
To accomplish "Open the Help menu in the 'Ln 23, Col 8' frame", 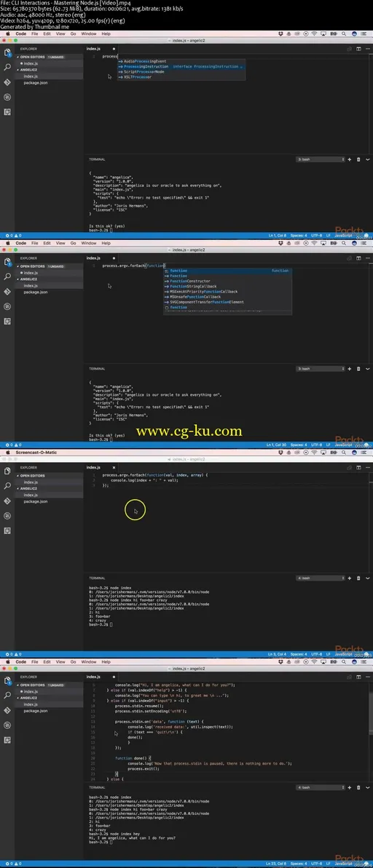I will [x=106, y=662].
